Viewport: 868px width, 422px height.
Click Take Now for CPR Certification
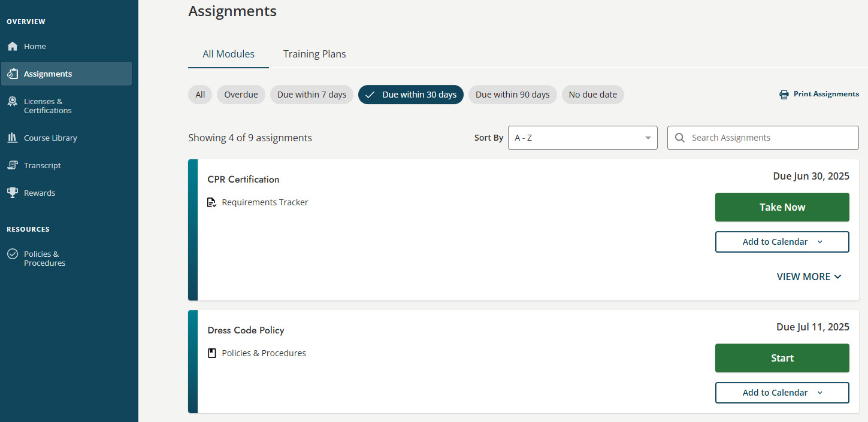pos(782,207)
